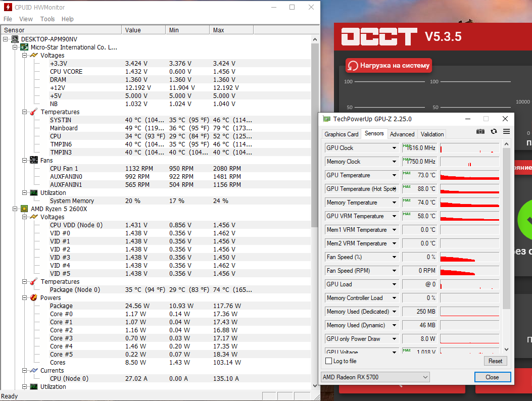The image size is (532, 401).
Task: Click the GPU-Z scroll down arrow
Action: 506,349
